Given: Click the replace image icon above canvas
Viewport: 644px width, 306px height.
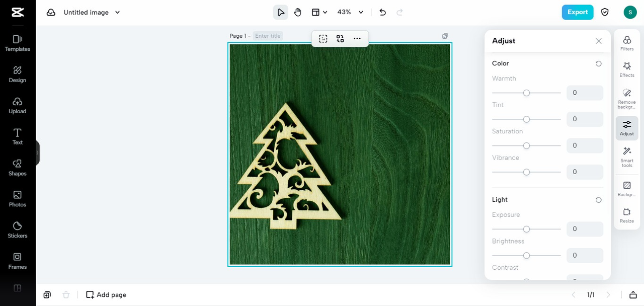Looking at the screenshot, I should click(340, 39).
